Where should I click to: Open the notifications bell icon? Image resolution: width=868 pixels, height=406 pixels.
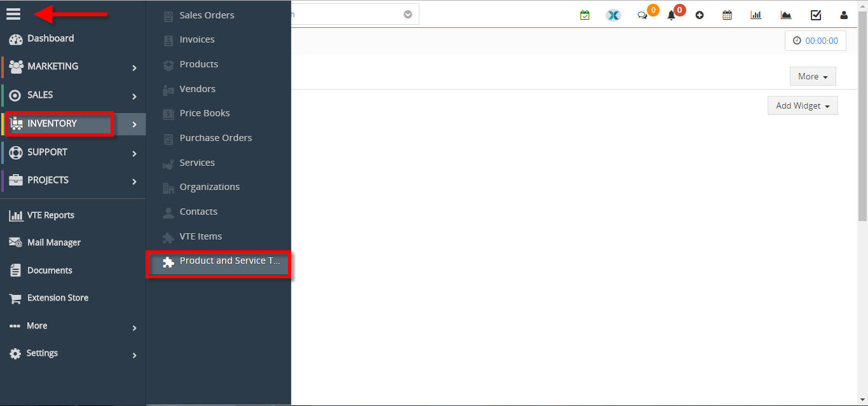point(672,15)
